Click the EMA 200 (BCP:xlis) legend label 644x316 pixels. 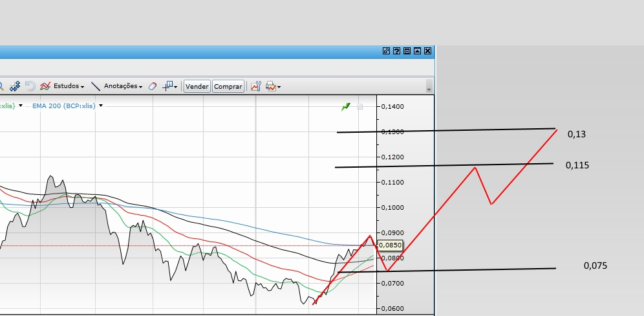tap(63, 106)
